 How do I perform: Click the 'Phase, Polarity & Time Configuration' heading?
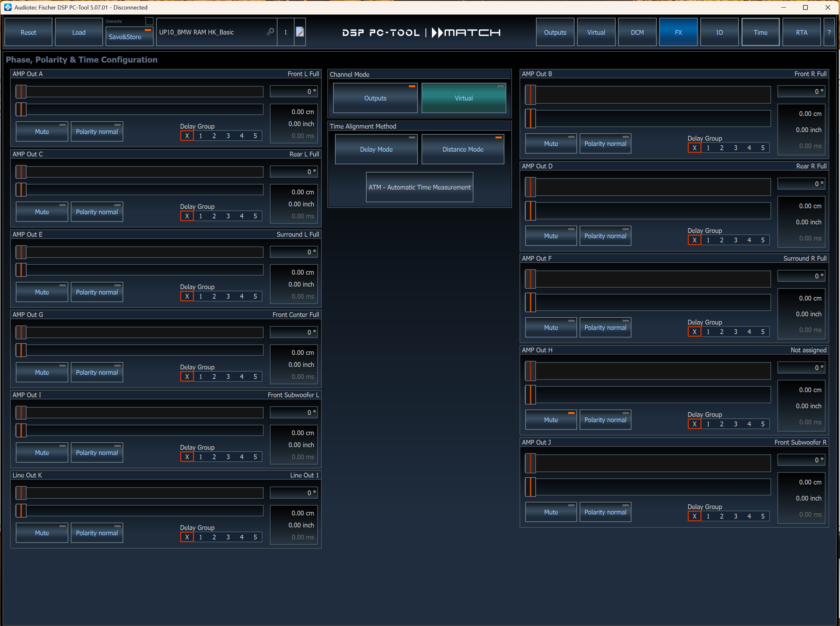click(82, 59)
